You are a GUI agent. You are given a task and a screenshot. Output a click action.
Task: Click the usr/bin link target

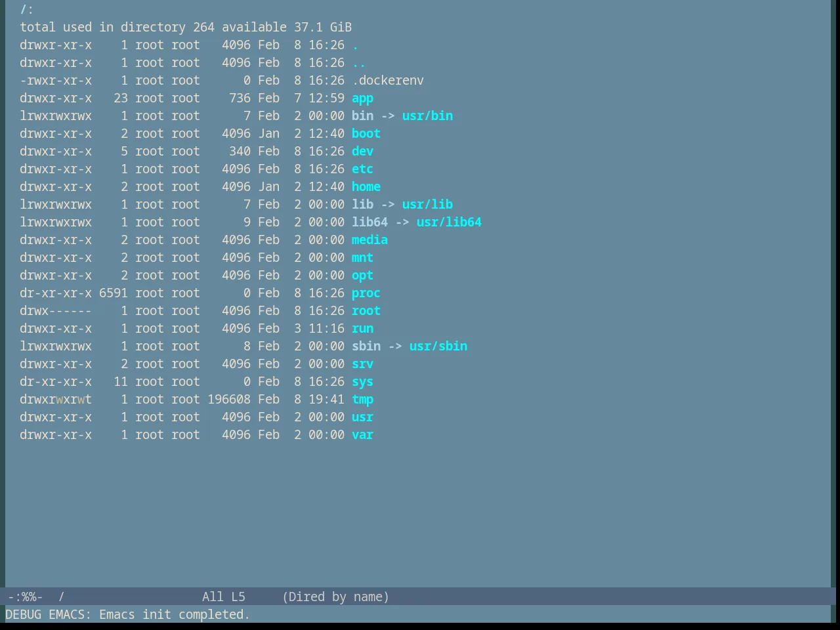[x=427, y=116]
